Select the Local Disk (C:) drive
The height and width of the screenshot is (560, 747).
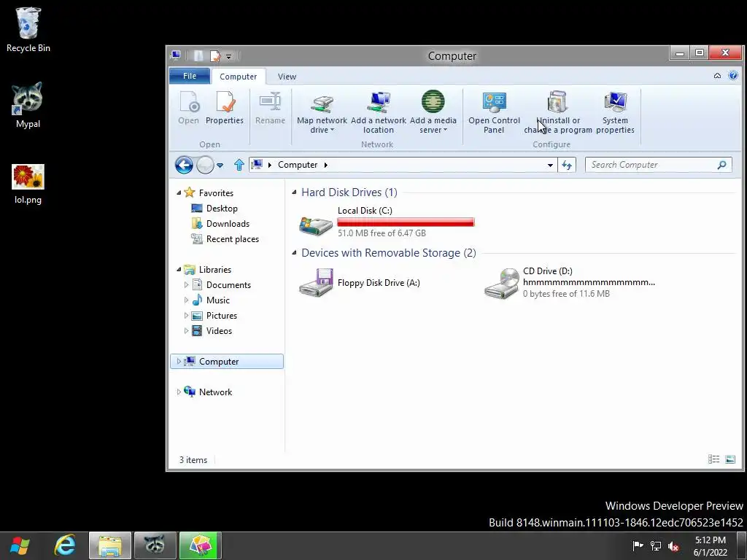click(387, 222)
